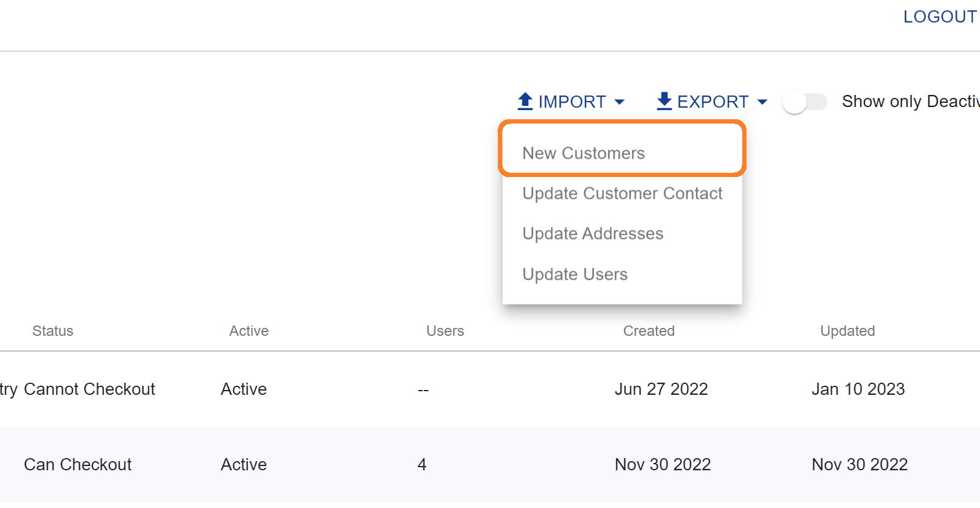Click the Import upload arrow icon
Screen dimensions: 980x508
coord(525,101)
